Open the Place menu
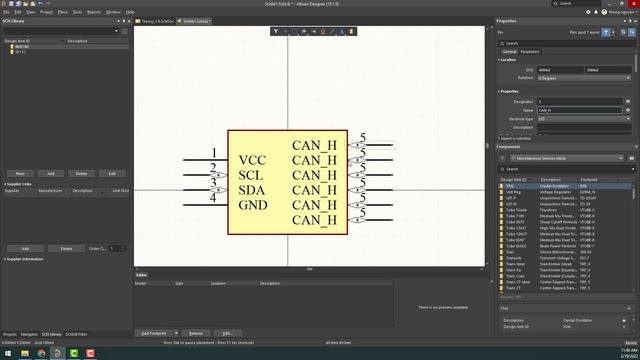 click(62, 12)
